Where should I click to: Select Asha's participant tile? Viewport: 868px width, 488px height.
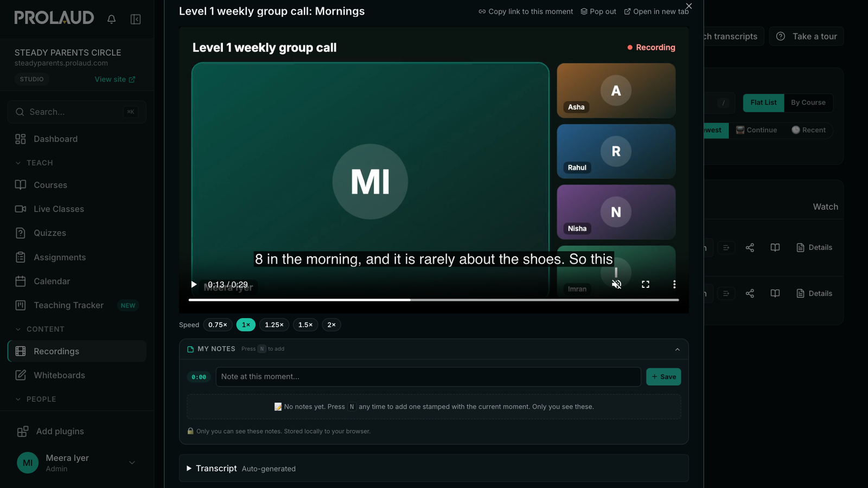pos(616,91)
